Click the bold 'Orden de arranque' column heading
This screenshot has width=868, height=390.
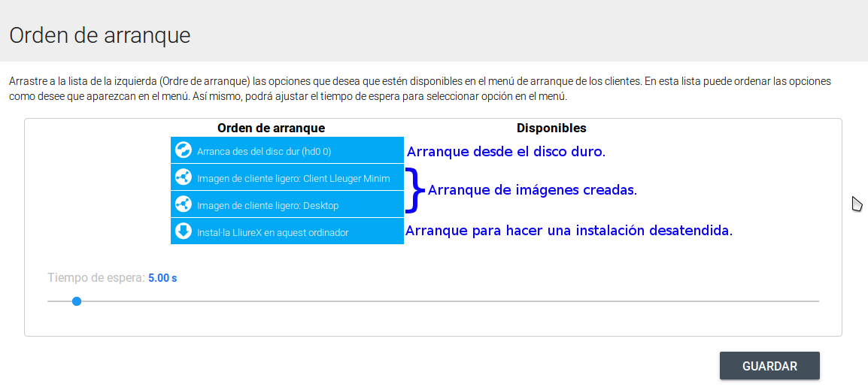tap(271, 128)
